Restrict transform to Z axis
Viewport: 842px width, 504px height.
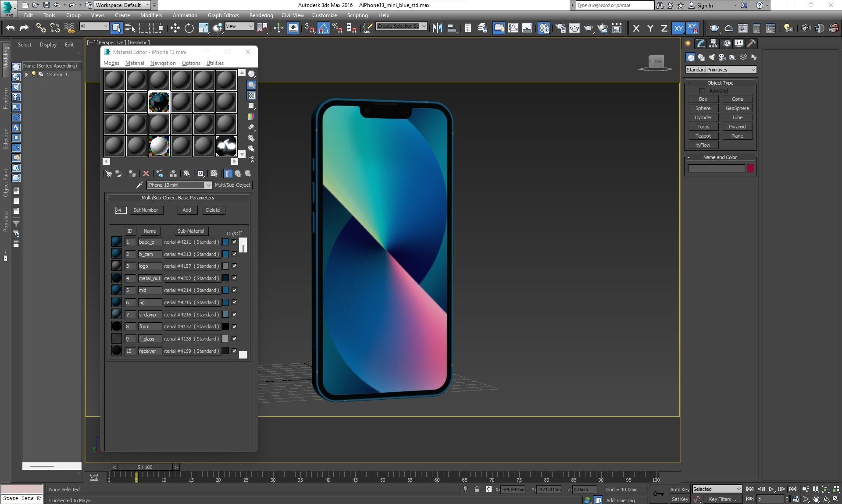click(664, 28)
